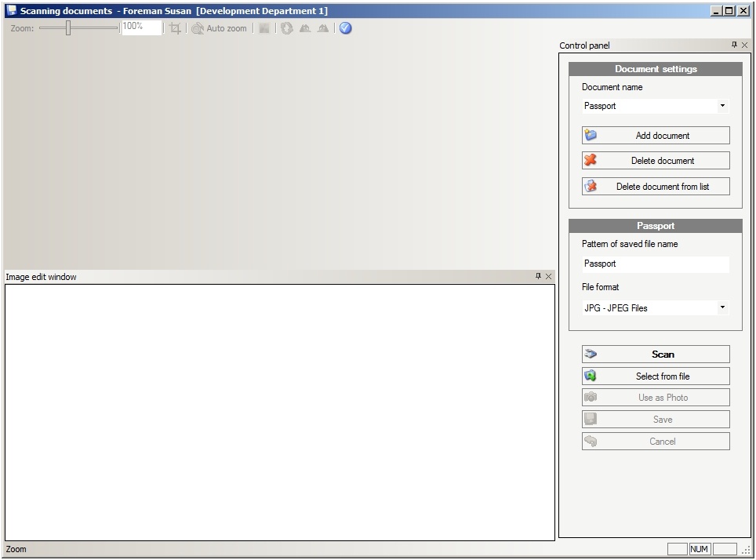Click the rotate image icon
This screenshot has height=560, width=756.
coord(287,28)
